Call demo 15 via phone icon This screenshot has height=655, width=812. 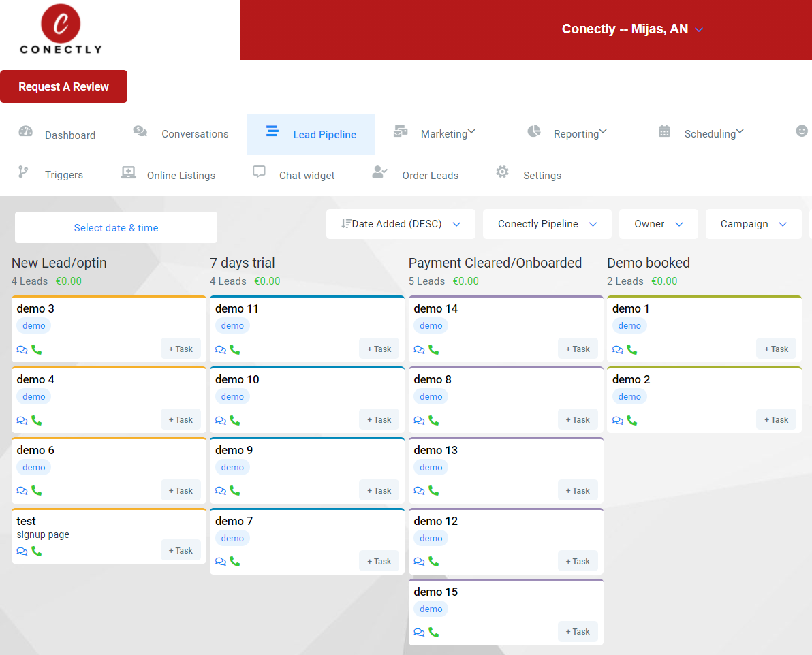coord(433,633)
